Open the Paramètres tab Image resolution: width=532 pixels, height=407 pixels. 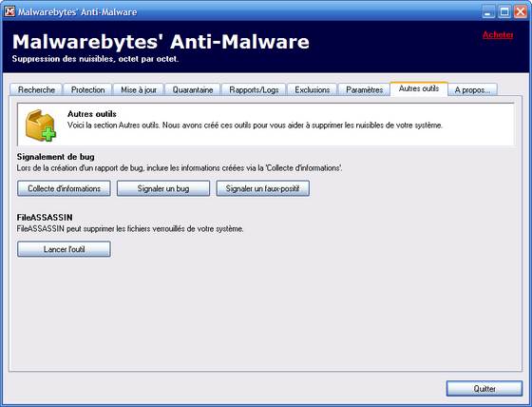[365, 89]
